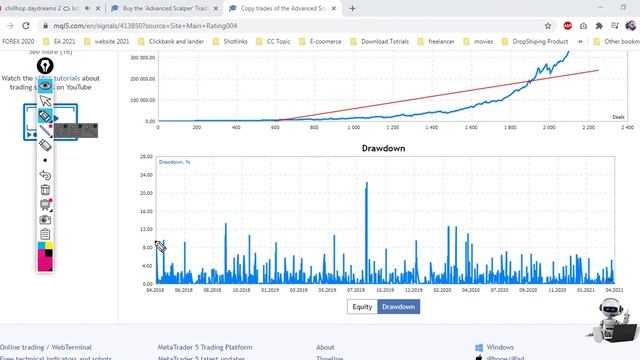
Task: Click the clipboard icon in annotation toolbar
Action: click(x=45, y=234)
